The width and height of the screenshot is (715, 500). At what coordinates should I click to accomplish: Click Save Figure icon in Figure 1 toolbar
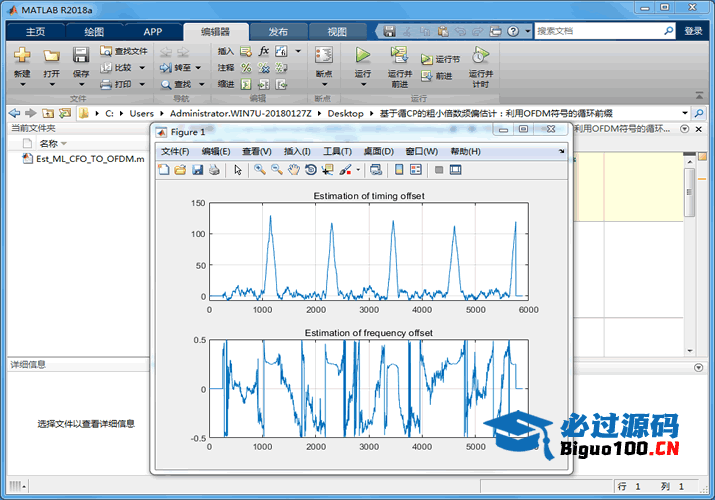pyautogui.click(x=197, y=170)
